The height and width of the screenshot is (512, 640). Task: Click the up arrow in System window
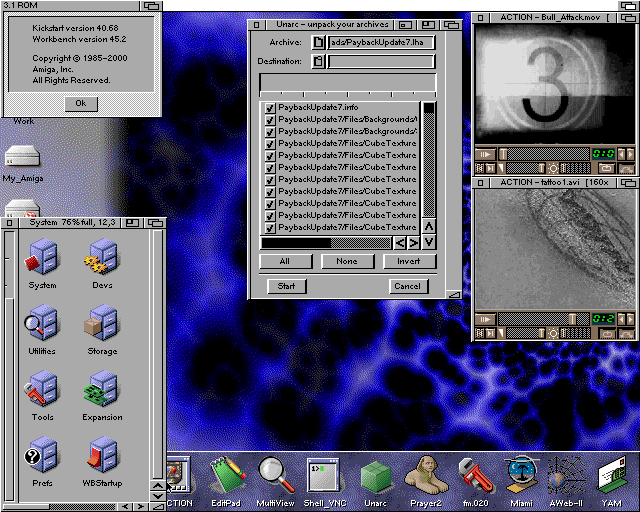click(158, 485)
